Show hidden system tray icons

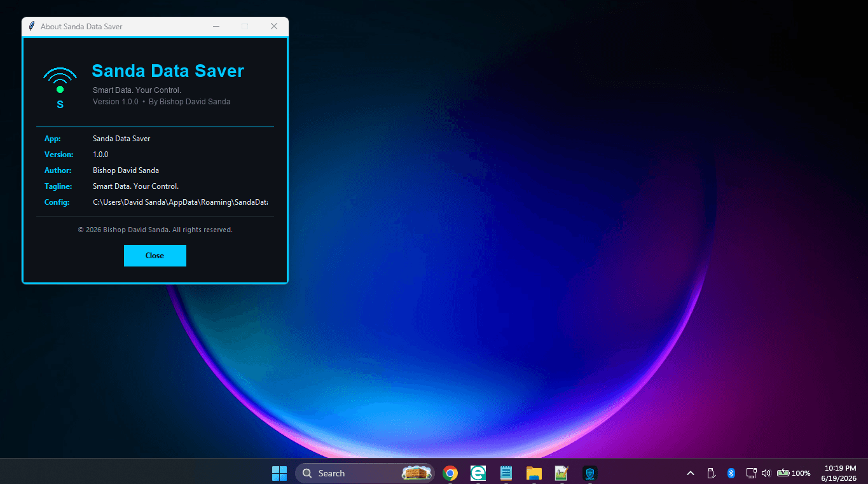tap(691, 473)
